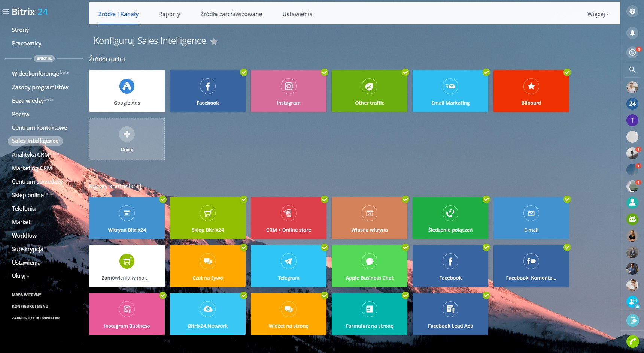Open the Śledzenie połączeń channel tile
The width and height of the screenshot is (644, 353).
[450, 218]
